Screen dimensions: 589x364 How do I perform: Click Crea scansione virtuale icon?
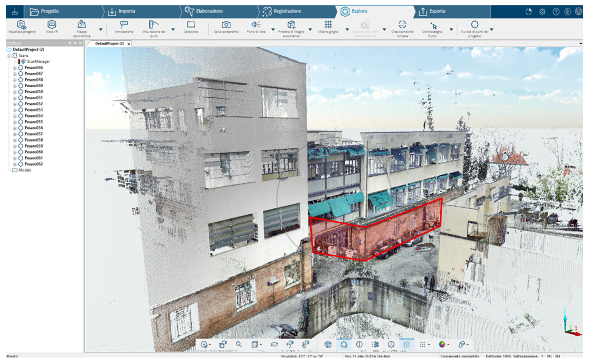[x=402, y=25]
